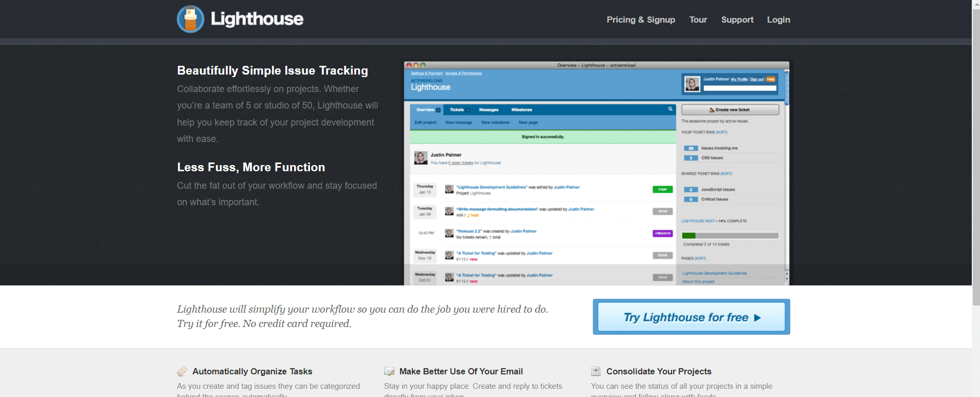Select 'Consolidate Your Projects' heading
The width and height of the screenshot is (980, 397).
coord(659,371)
